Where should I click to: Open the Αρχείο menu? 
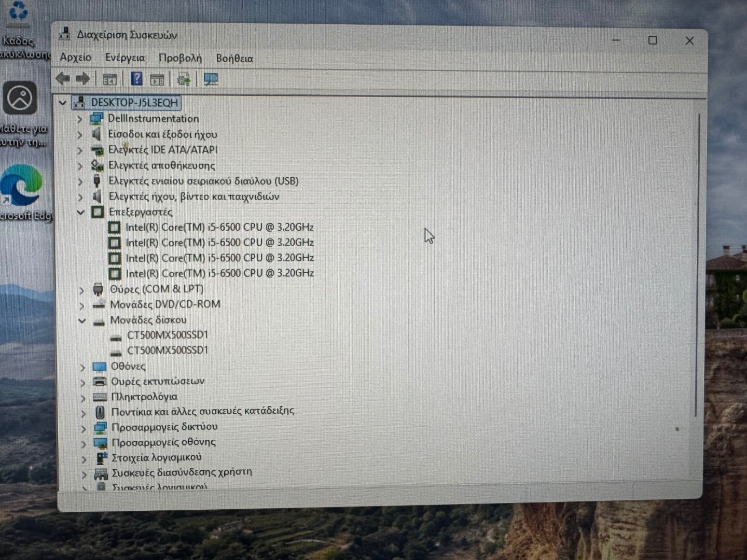coord(75,58)
